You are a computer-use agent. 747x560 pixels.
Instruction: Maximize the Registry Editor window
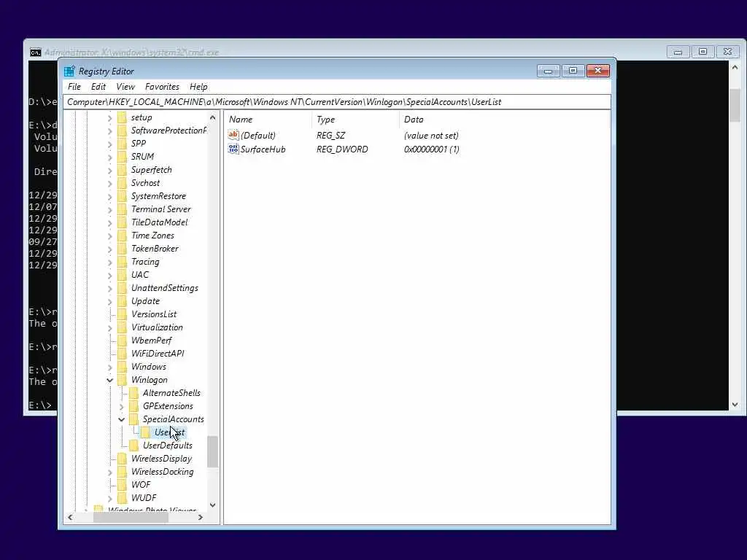click(573, 71)
